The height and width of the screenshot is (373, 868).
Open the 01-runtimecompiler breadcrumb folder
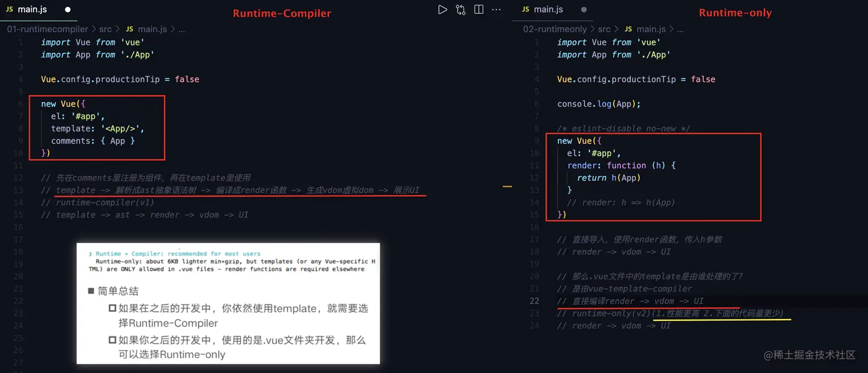pos(48,29)
